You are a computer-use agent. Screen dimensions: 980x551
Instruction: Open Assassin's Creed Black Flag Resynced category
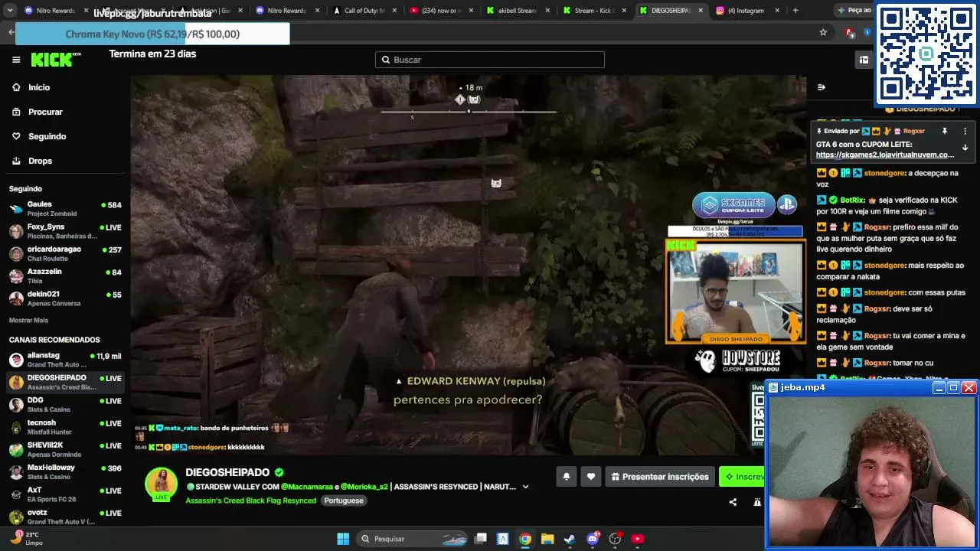(250, 500)
